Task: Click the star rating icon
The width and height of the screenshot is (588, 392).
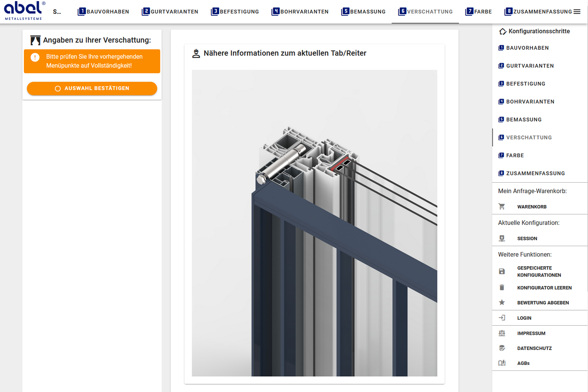Action: coord(502,302)
